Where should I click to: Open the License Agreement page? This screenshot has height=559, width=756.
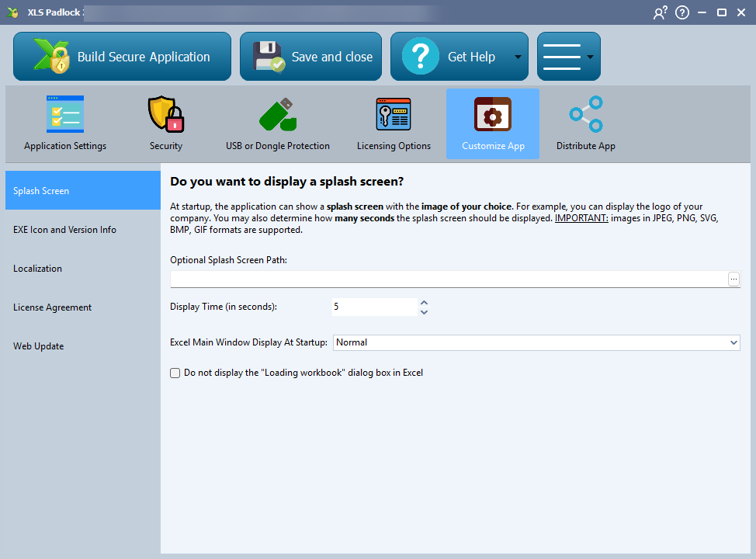tap(52, 307)
